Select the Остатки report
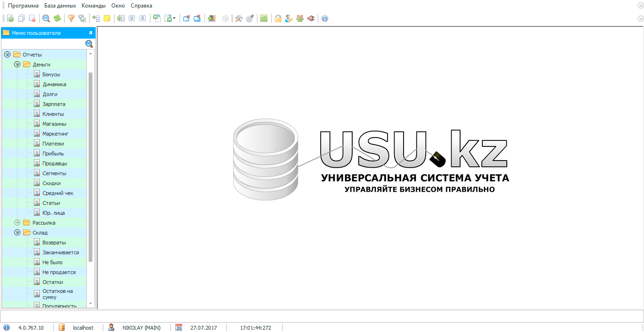 coord(52,282)
